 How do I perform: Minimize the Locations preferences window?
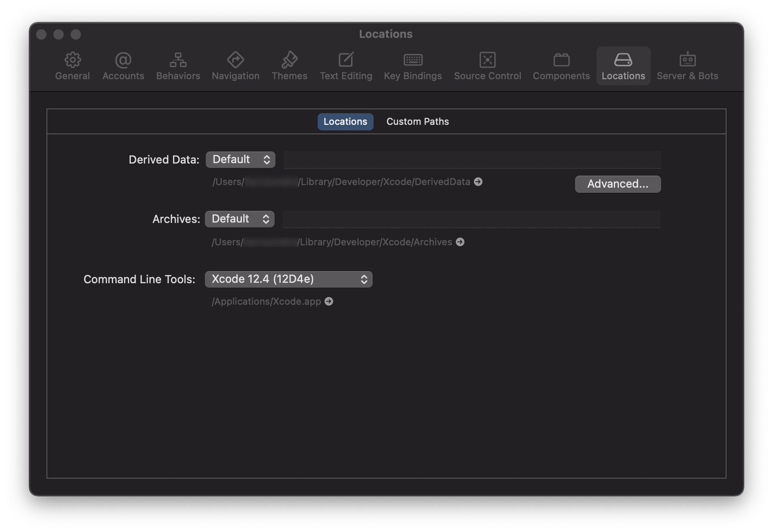(x=59, y=34)
